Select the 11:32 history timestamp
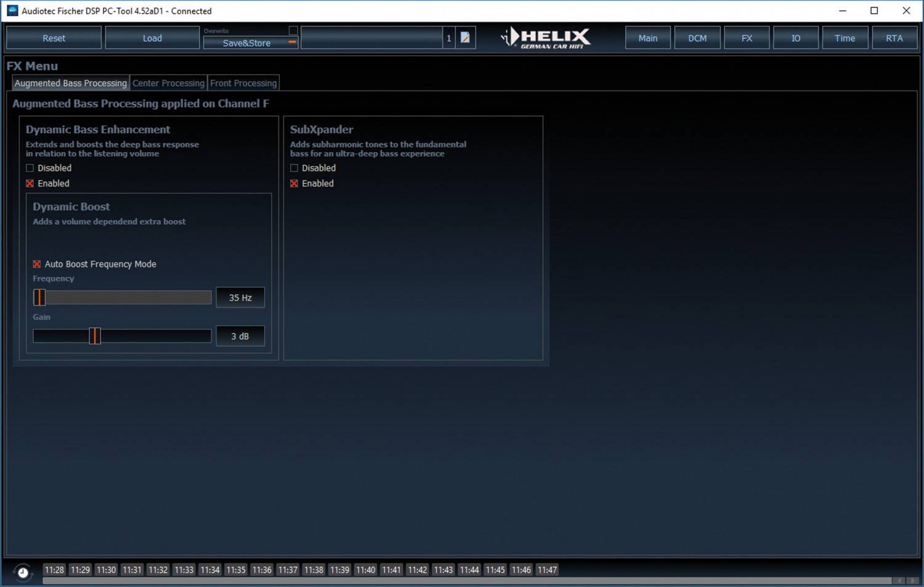The width and height of the screenshot is (924, 587). 158,570
